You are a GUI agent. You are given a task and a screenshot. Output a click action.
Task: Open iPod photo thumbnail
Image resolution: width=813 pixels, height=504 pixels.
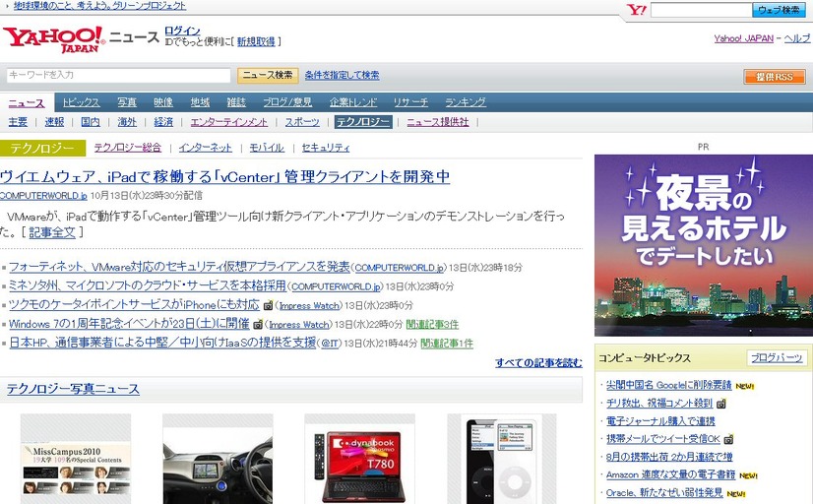tap(502, 459)
